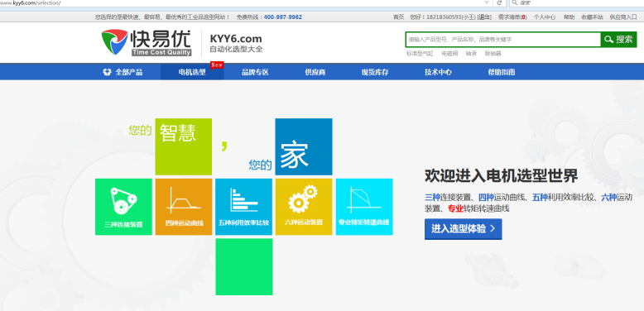The width and height of the screenshot is (644, 311).
Task: Click the 全部产品 box icon
Action: coord(107,72)
